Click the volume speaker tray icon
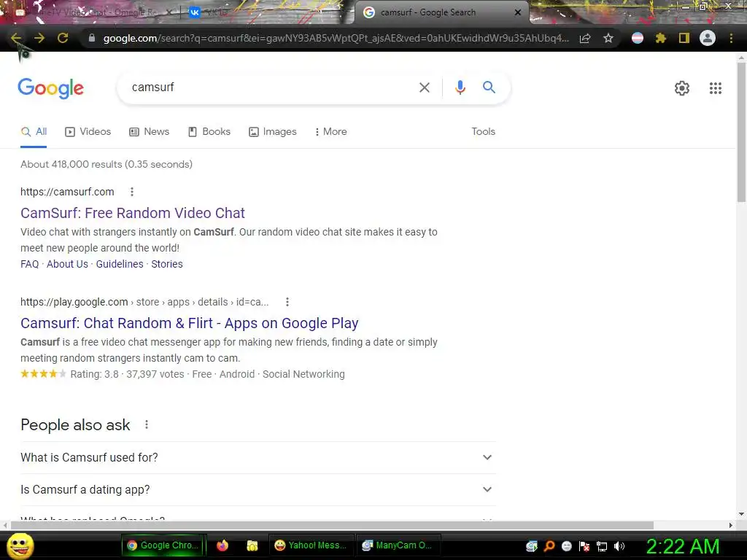Image resolution: width=747 pixels, height=560 pixels. point(619,546)
